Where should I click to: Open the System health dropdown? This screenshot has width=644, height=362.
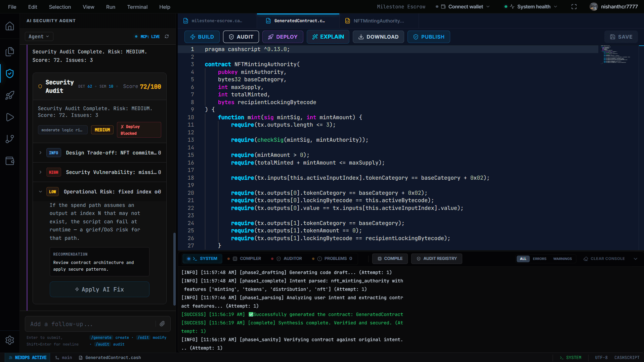531,7
